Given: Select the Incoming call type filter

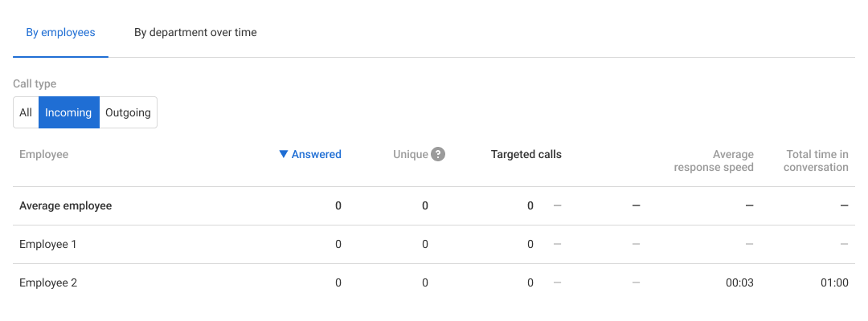Looking at the screenshot, I should click(x=68, y=112).
